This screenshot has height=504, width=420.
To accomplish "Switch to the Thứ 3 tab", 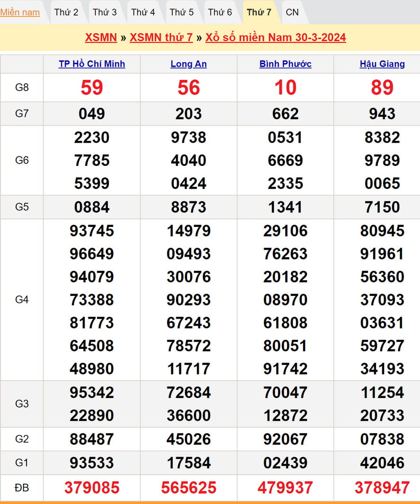I will coord(105,12).
